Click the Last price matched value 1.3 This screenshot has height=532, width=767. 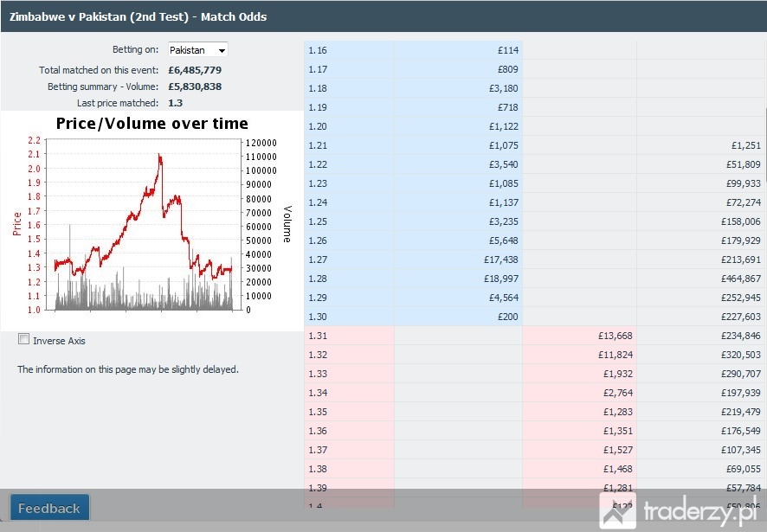175,103
